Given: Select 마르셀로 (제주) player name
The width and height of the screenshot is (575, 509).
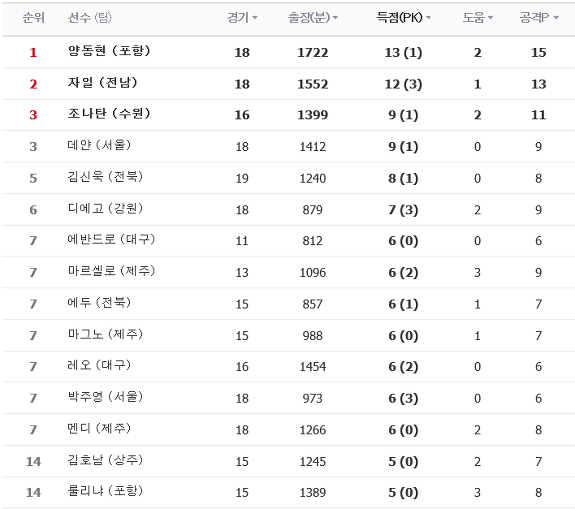Looking at the screenshot, I should 111,271.
